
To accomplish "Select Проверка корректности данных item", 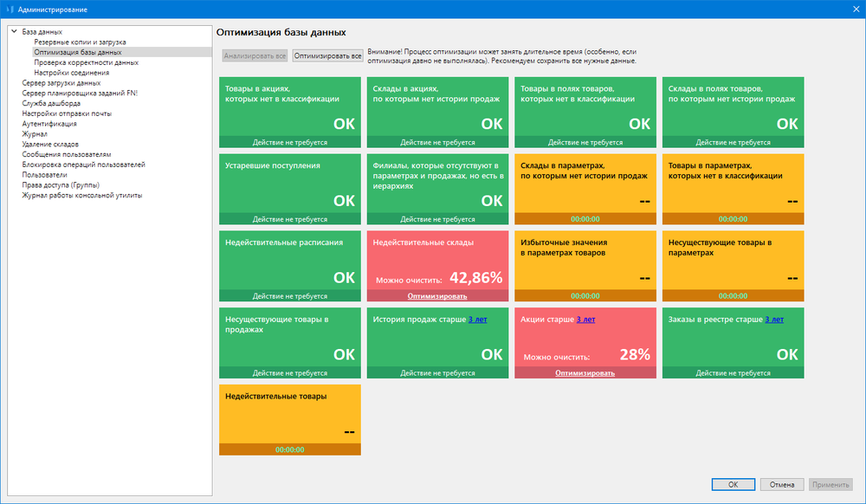I will [86, 62].
